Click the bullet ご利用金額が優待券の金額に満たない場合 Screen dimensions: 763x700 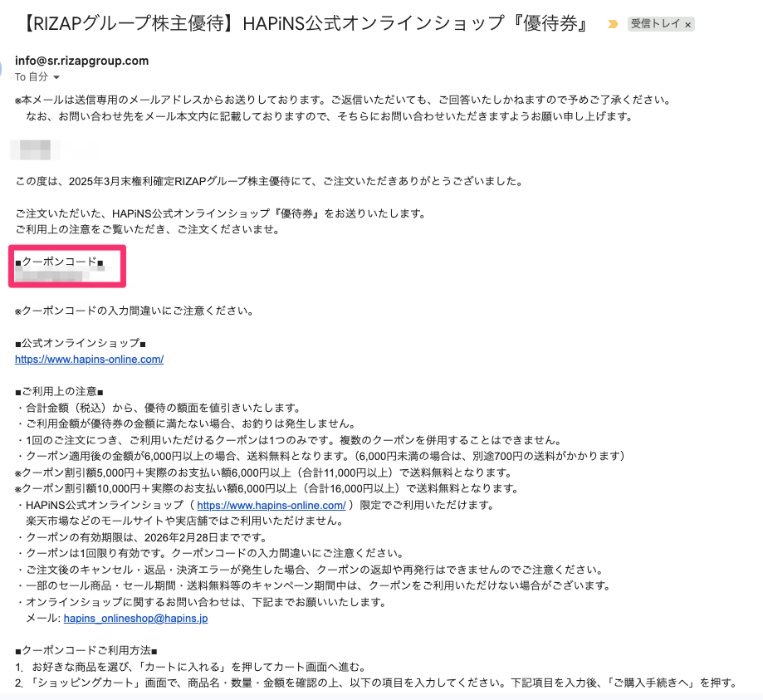[x=186, y=424]
